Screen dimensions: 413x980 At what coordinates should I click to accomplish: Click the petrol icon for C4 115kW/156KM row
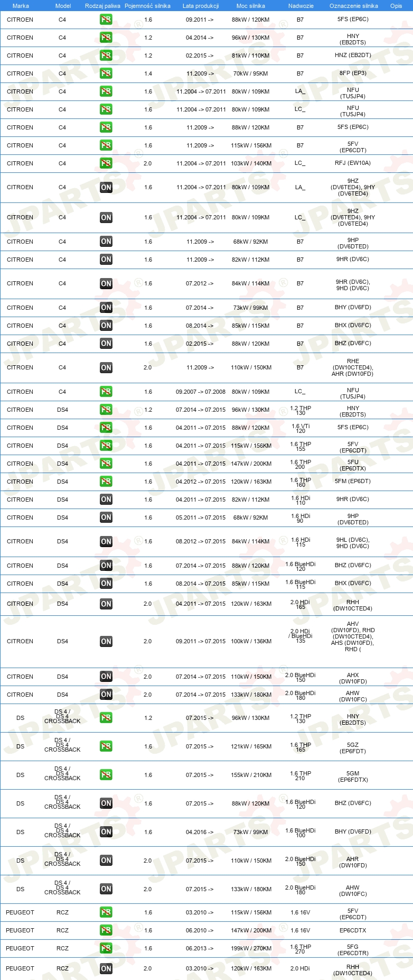click(106, 145)
